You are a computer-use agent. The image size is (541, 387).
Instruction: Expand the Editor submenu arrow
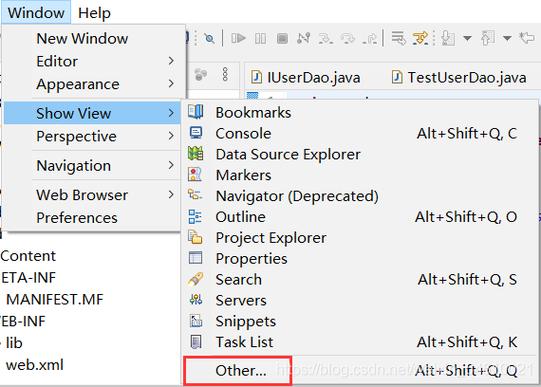point(171,61)
